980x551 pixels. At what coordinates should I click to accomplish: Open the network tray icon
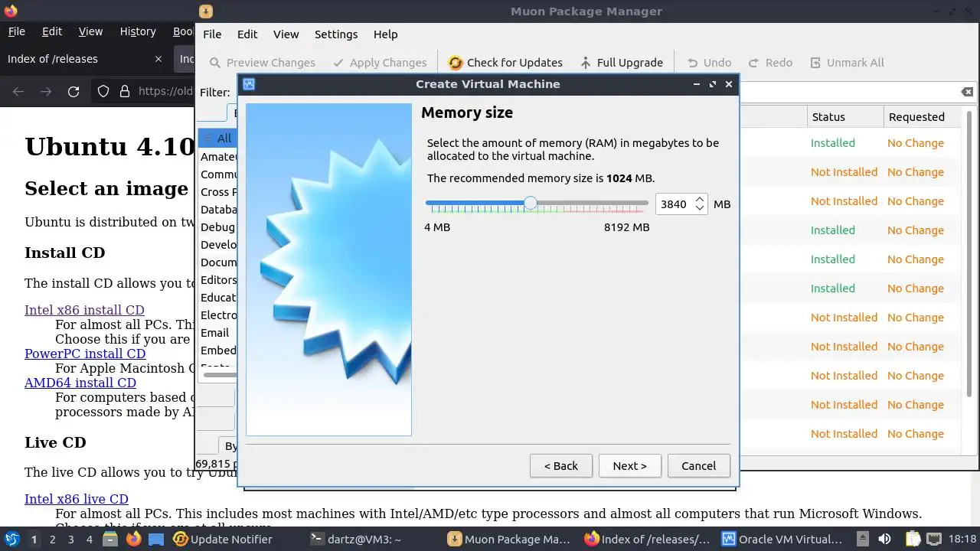[936, 539]
